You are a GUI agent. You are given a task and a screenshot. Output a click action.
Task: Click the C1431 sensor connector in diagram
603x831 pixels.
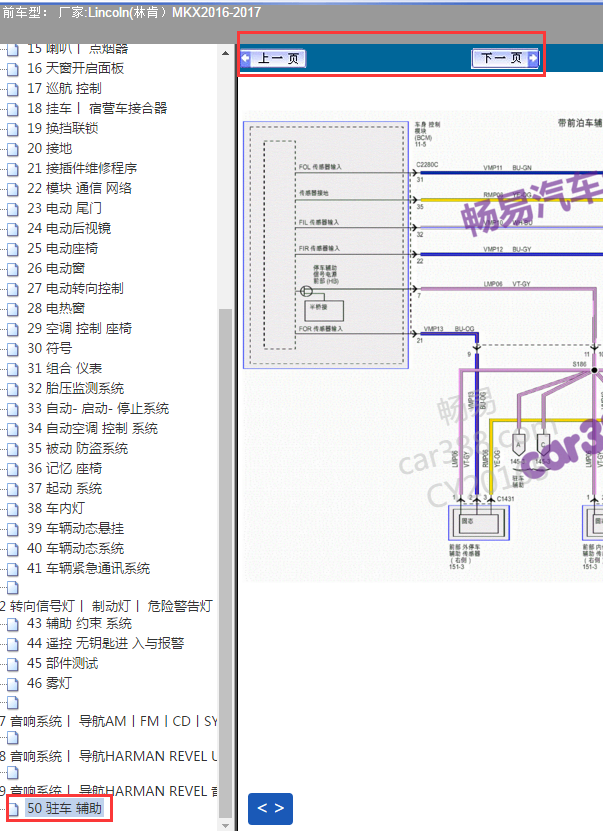(x=479, y=523)
